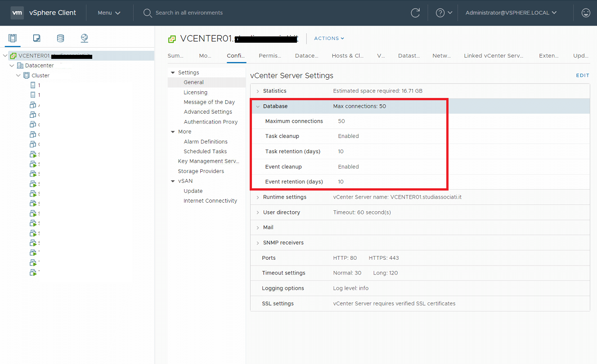Expand the Statistics row
597x364 pixels.
point(258,91)
